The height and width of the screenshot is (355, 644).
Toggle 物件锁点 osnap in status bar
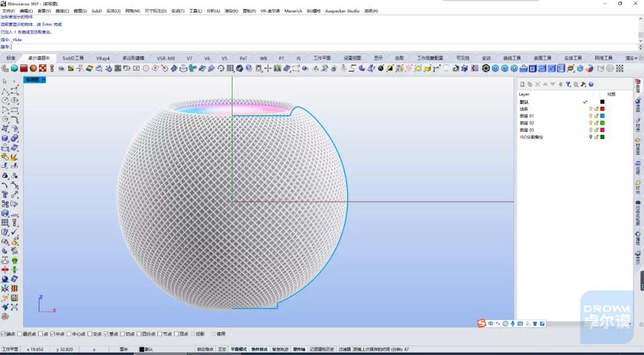[259, 349]
